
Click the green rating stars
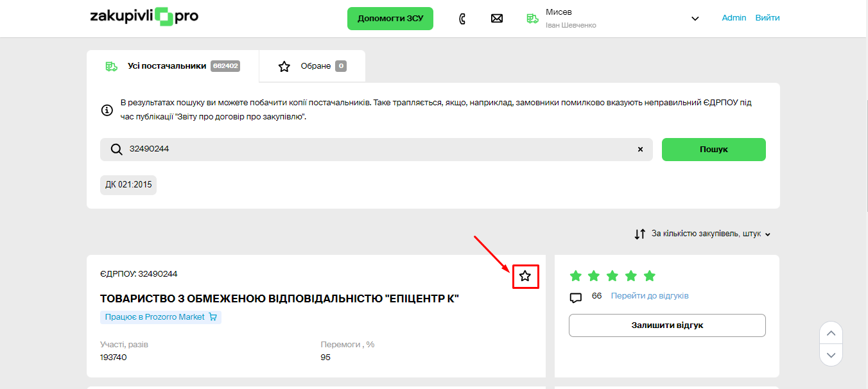pyautogui.click(x=612, y=276)
